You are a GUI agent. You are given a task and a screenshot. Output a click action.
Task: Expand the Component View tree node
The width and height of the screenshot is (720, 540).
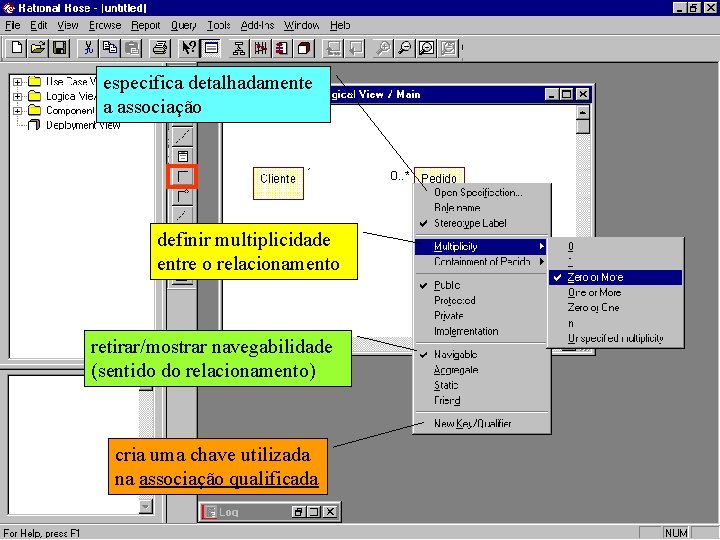tap(17, 111)
